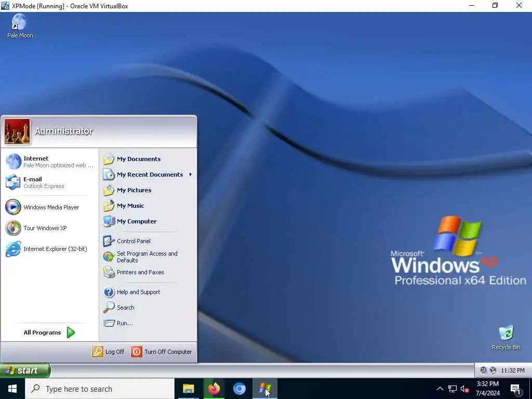The height and width of the screenshot is (399, 532).
Task: Open My Recent Documents entry
Action: click(x=148, y=175)
